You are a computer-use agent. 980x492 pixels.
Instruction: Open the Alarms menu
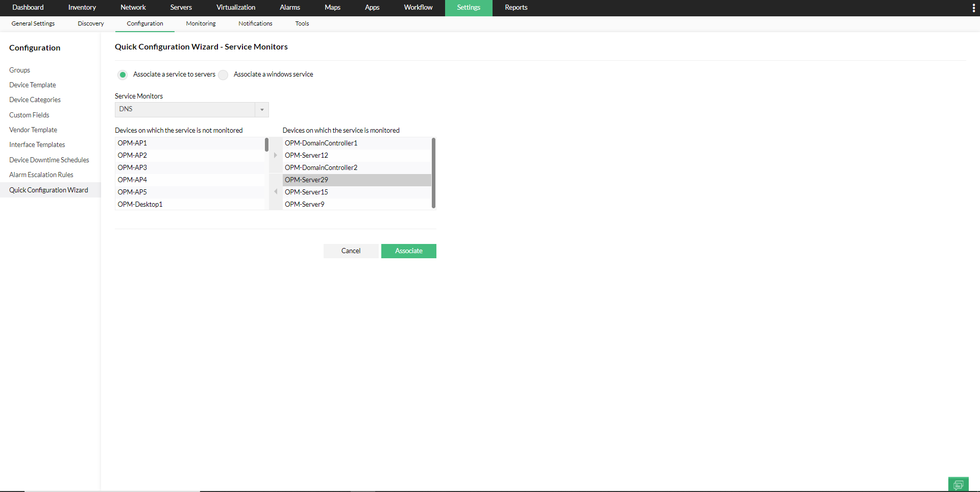click(x=289, y=8)
